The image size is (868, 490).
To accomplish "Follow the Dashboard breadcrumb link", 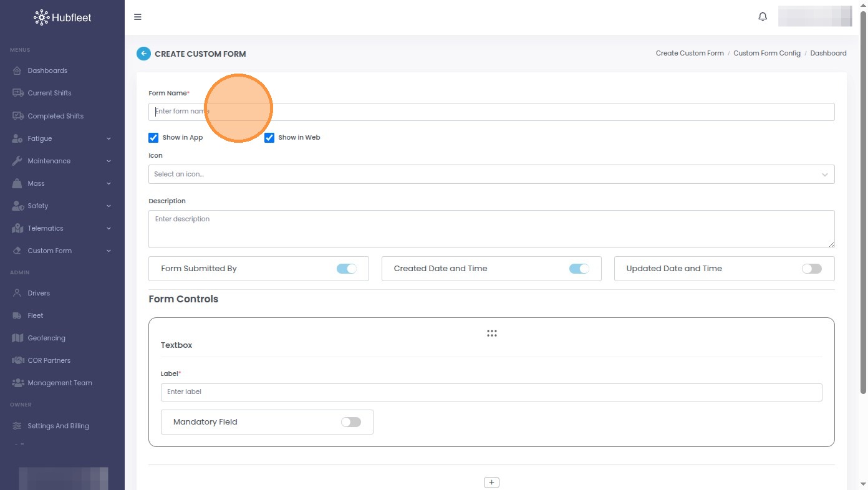I will click(x=829, y=53).
